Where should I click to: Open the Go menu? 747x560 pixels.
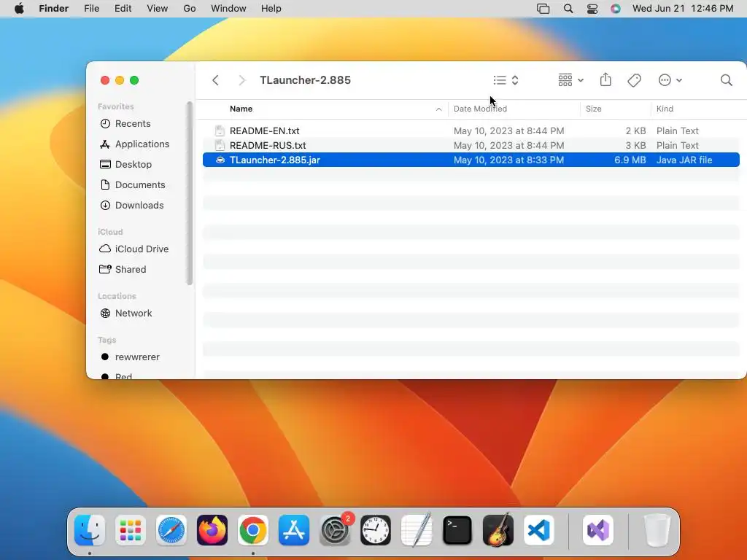point(190,9)
